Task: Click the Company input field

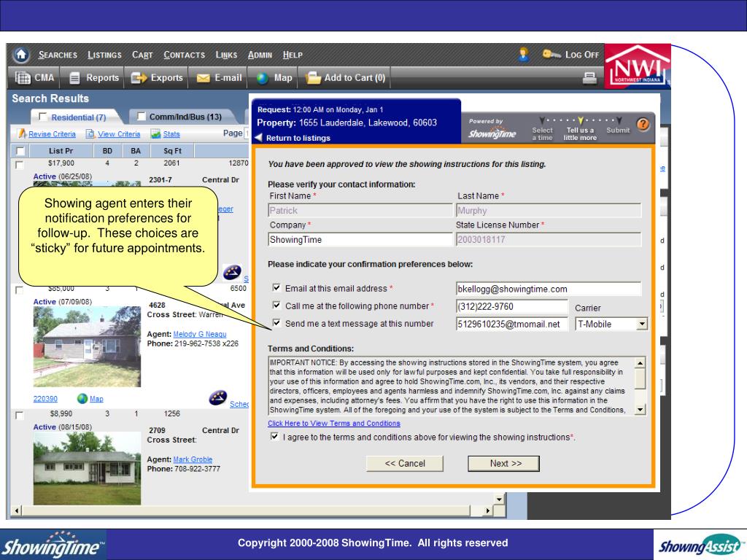Action: click(360, 239)
